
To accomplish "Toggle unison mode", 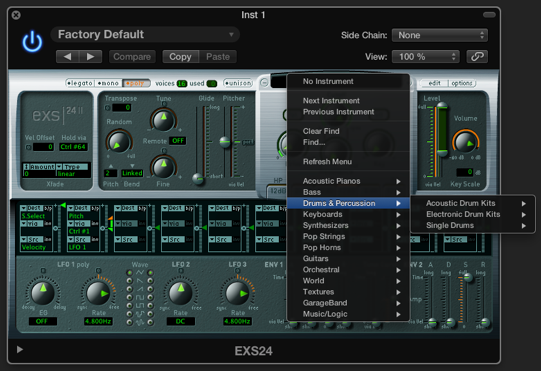I will (238, 83).
